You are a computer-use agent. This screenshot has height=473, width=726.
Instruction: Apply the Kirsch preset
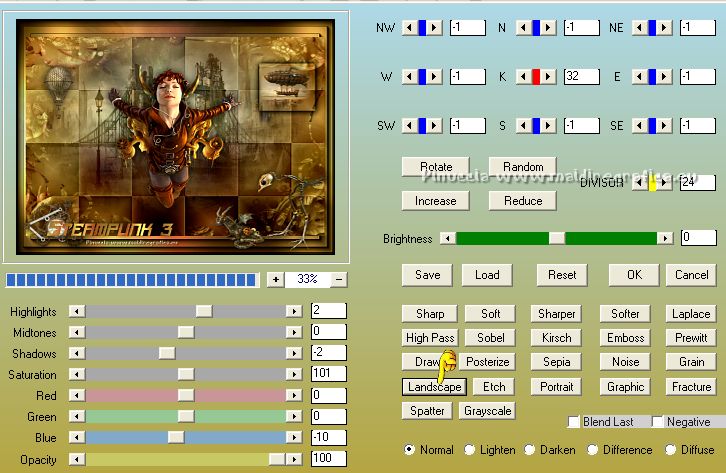point(557,338)
